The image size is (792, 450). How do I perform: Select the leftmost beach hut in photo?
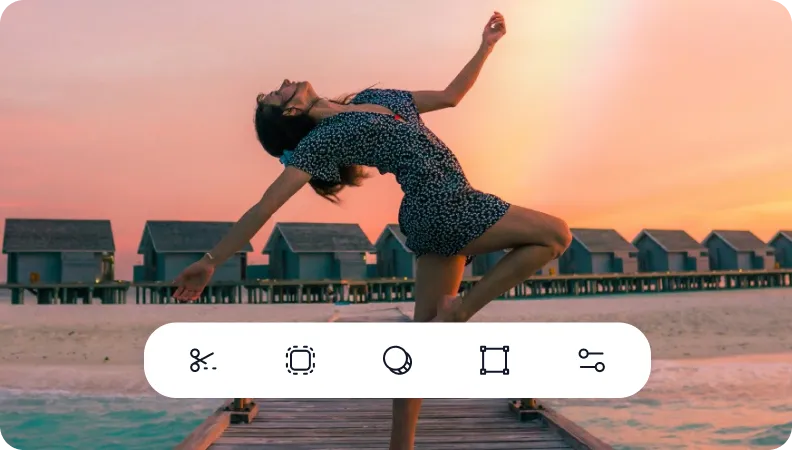coord(58,250)
